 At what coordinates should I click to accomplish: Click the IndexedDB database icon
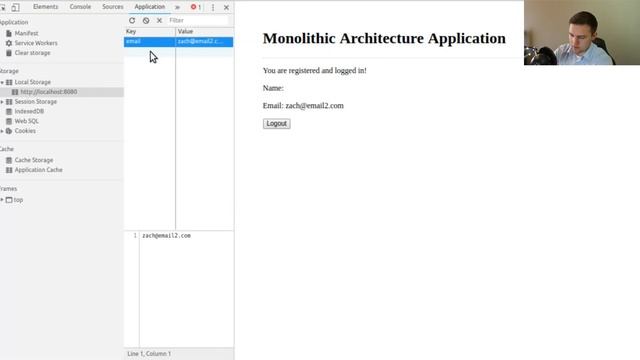[x=9, y=111]
